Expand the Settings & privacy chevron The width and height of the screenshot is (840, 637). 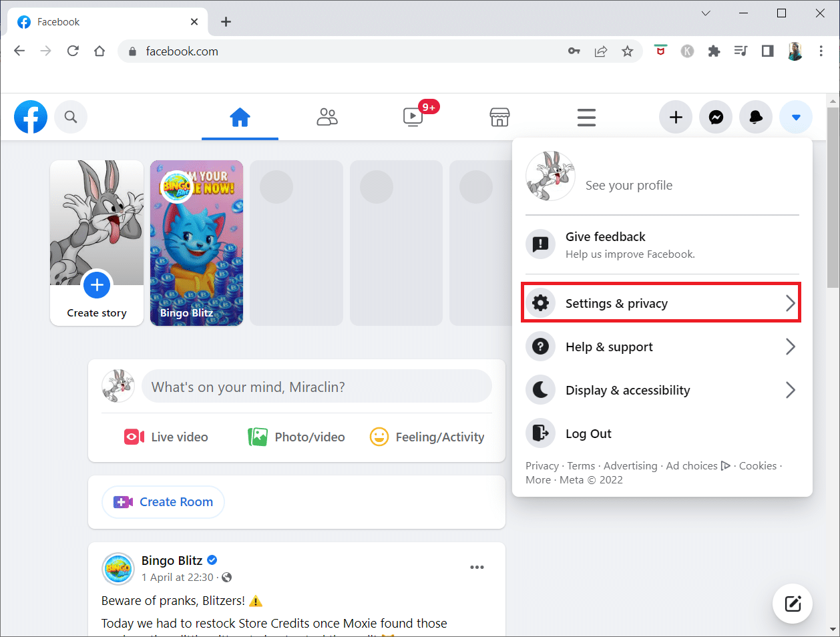pyautogui.click(x=791, y=303)
